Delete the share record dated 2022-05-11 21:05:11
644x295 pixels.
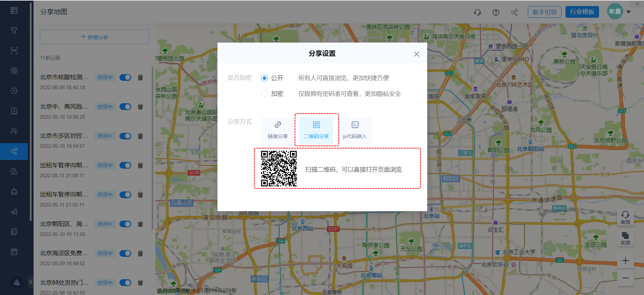click(x=140, y=195)
